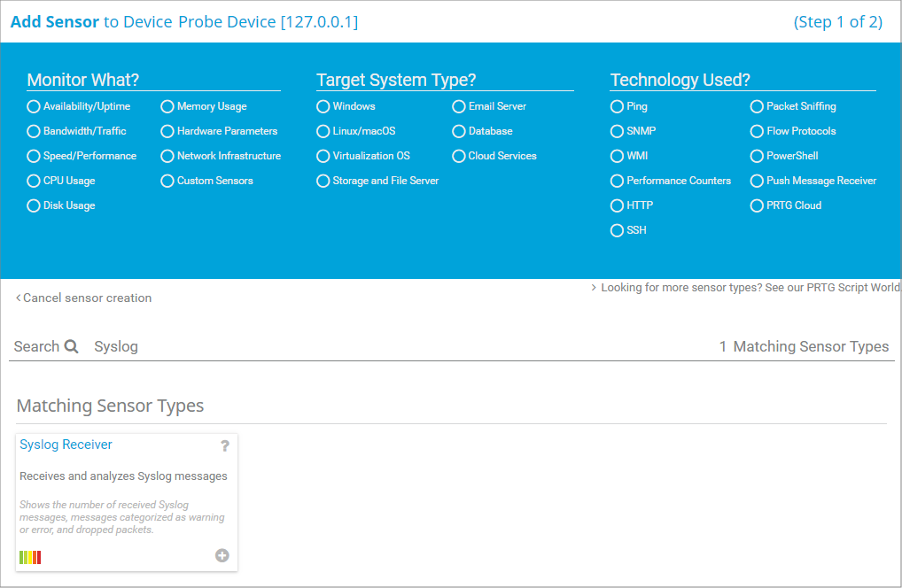The width and height of the screenshot is (902, 588).
Task: Choose Storage and File Server option
Action: [323, 181]
